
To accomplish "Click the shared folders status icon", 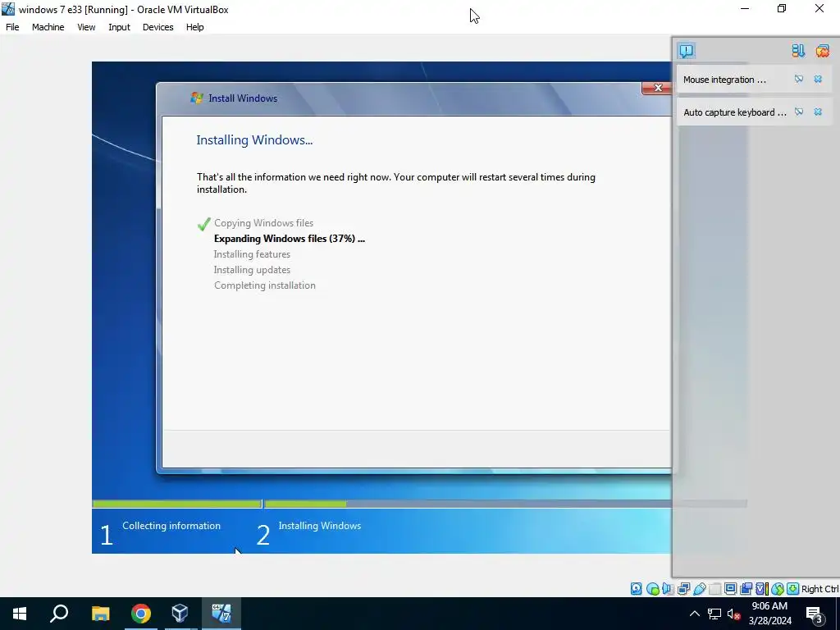I will [715, 589].
